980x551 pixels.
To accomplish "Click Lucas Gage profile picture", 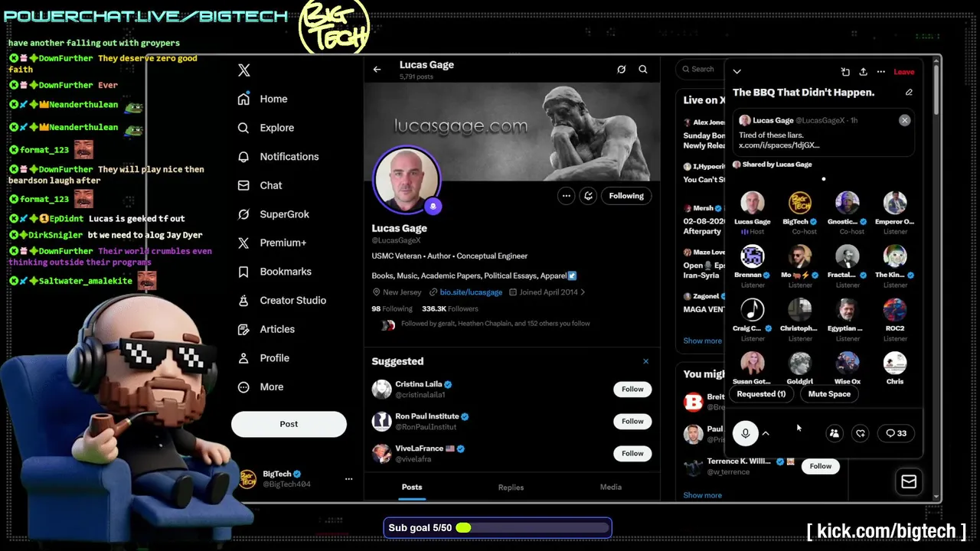I will (x=407, y=180).
